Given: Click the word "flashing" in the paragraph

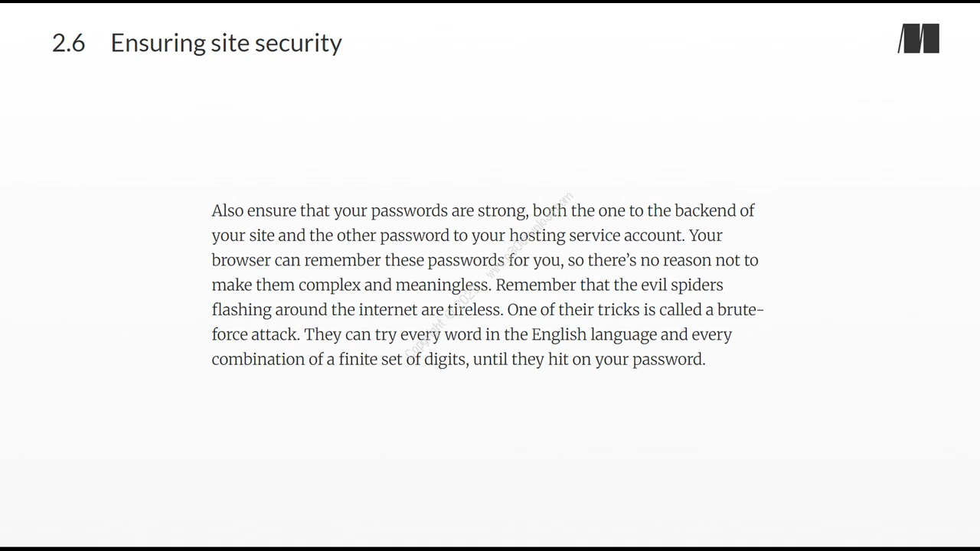Looking at the screenshot, I should click(242, 310).
